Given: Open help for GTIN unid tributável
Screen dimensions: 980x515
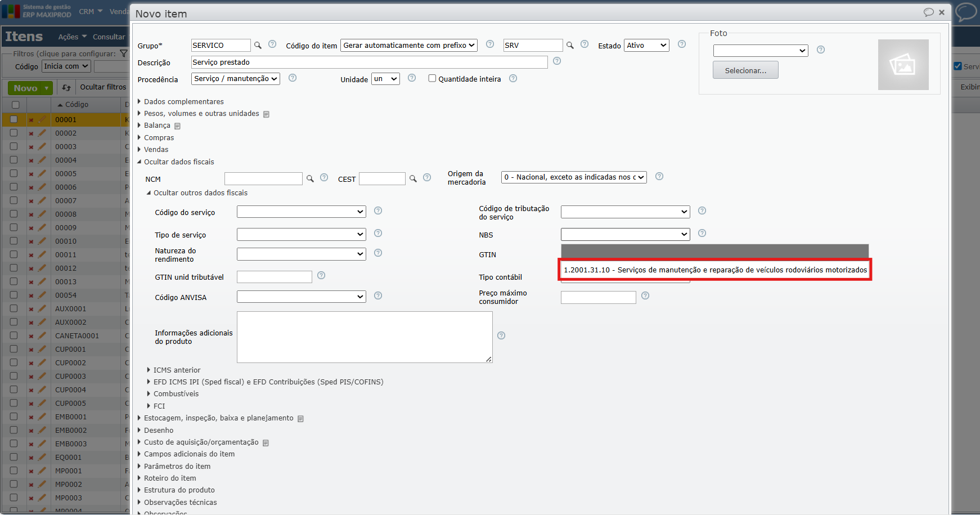Looking at the screenshot, I should (x=321, y=275).
